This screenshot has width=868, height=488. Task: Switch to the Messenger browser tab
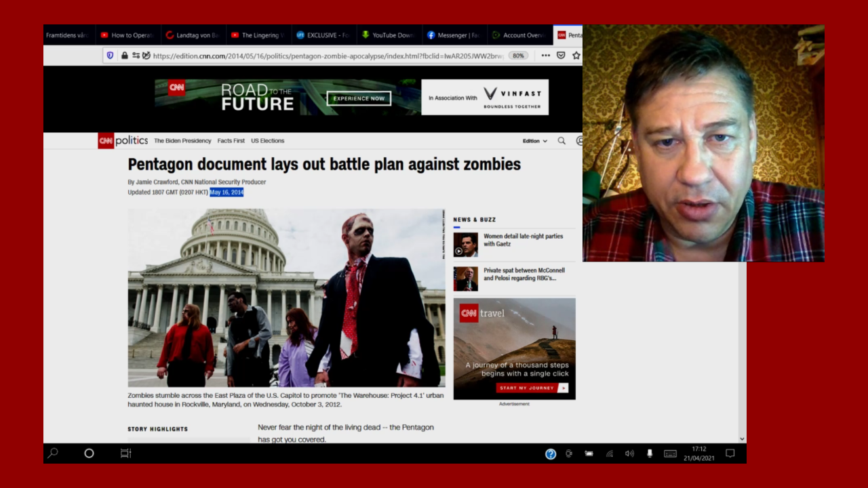tap(452, 35)
